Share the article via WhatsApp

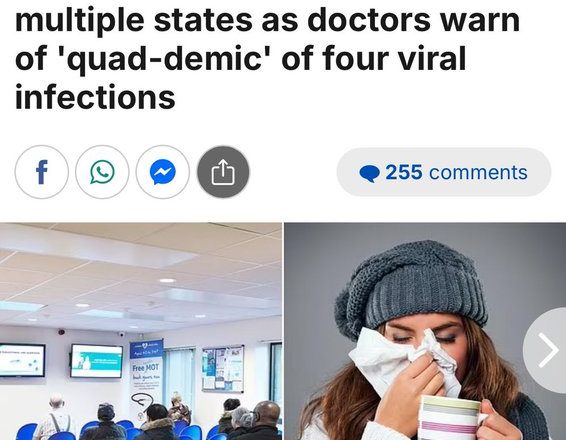click(x=102, y=172)
